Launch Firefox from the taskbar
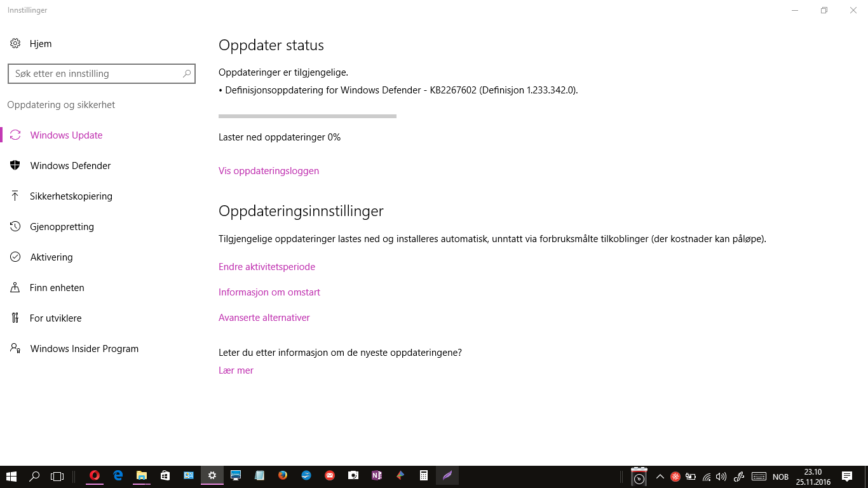Image resolution: width=868 pixels, height=488 pixels. [x=283, y=475]
